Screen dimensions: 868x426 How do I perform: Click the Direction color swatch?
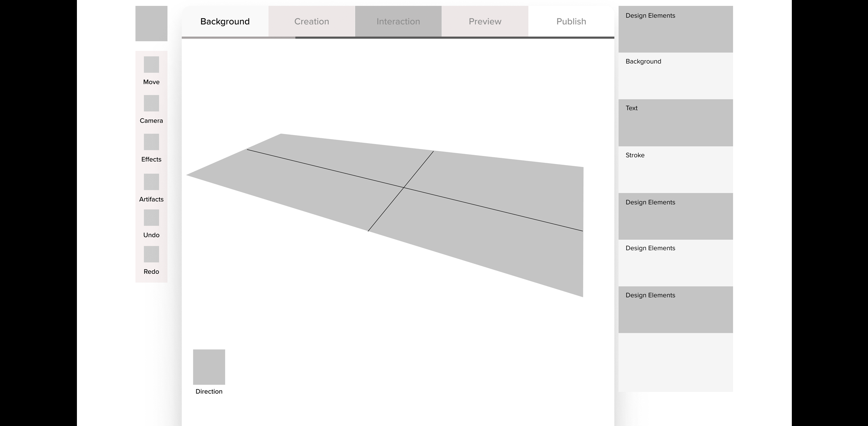(x=209, y=367)
